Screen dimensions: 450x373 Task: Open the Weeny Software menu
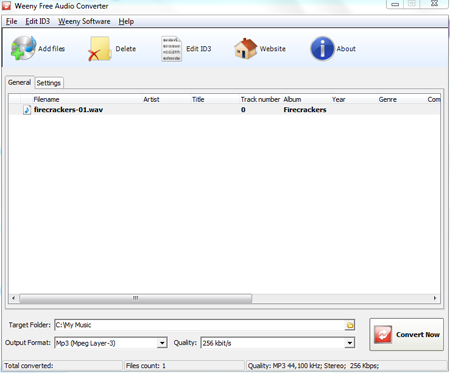point(84,21)
